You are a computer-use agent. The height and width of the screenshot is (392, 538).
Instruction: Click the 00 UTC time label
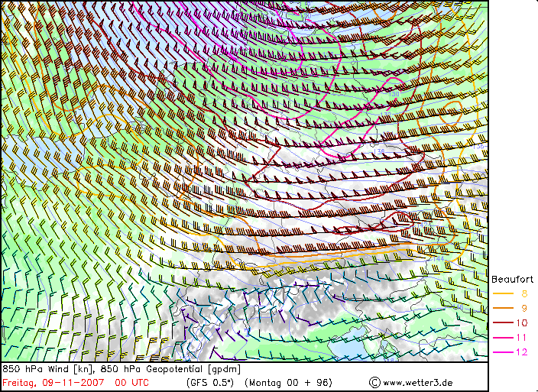131,382
